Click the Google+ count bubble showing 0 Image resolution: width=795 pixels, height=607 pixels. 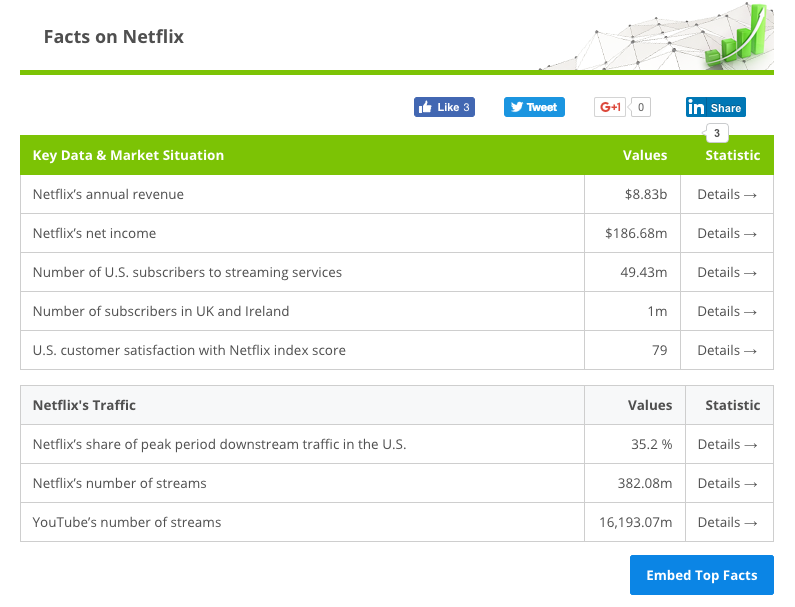(641, 107)
